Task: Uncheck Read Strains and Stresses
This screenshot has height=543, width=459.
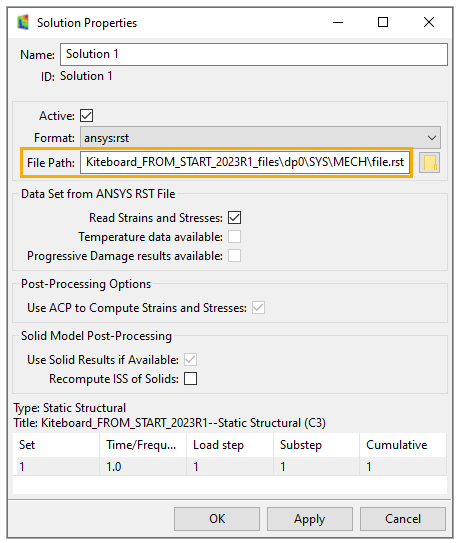Action: [x=234, y=218]
